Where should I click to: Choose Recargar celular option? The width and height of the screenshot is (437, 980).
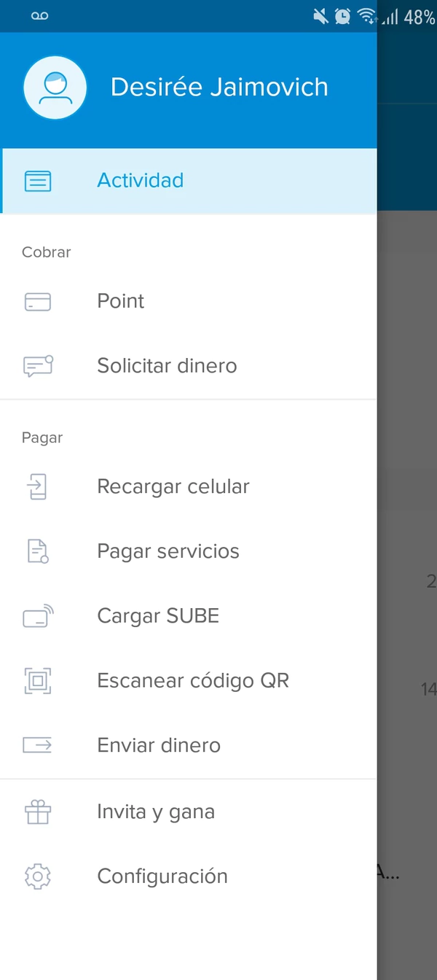click(x=173, y=486)
